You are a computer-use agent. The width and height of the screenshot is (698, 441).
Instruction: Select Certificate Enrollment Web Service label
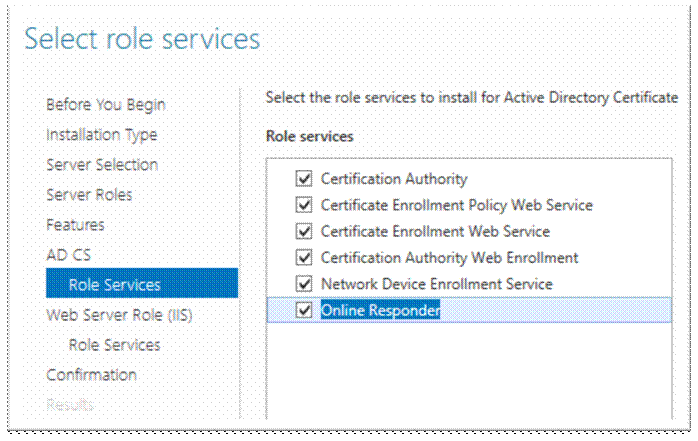(435, 231)
